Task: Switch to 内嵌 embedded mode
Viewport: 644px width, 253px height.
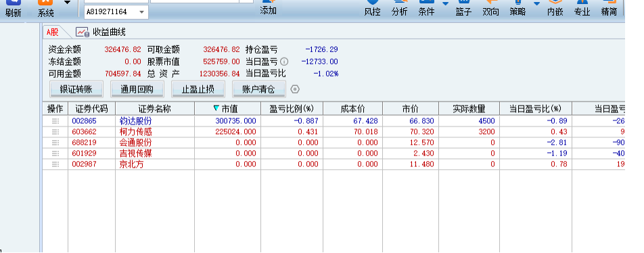Action: click(x=555, y=8)
